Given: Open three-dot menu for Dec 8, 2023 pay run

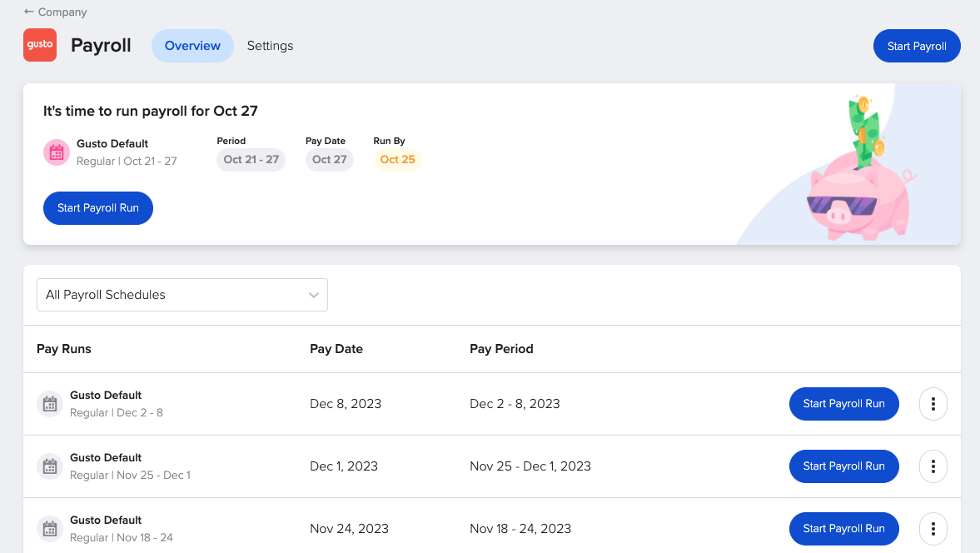Looking at the screenshot, I should tap(933, 404).
